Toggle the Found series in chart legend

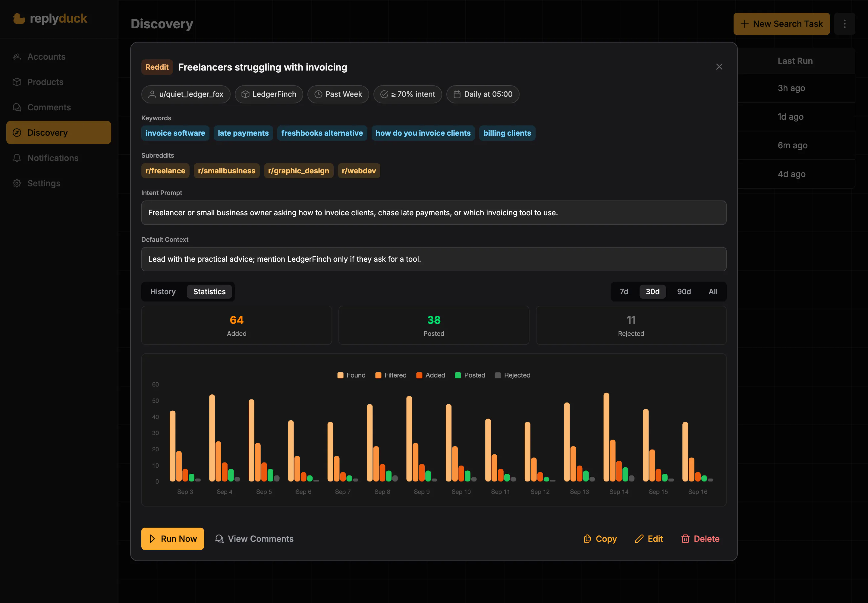pos(351,375)
